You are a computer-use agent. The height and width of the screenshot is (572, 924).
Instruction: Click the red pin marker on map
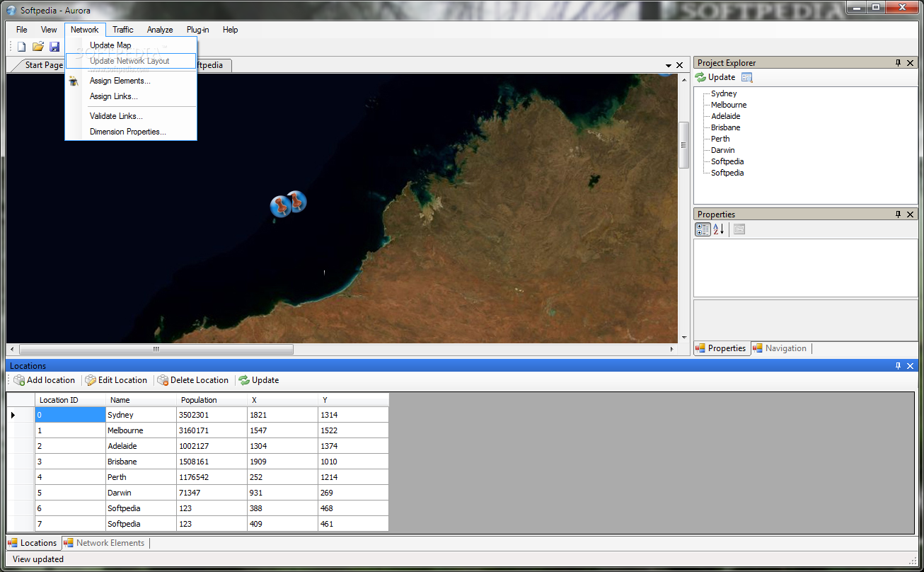tap(282, 206)
